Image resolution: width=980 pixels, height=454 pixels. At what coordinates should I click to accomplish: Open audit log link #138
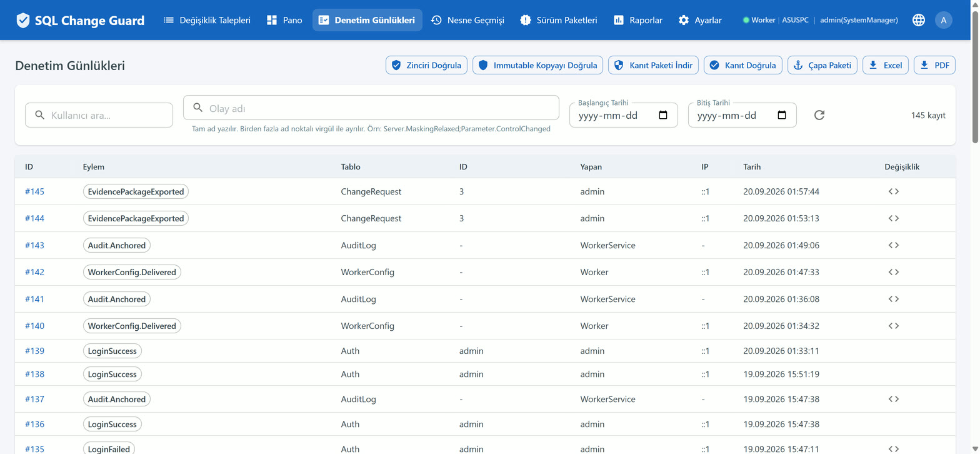coord(34,374)
